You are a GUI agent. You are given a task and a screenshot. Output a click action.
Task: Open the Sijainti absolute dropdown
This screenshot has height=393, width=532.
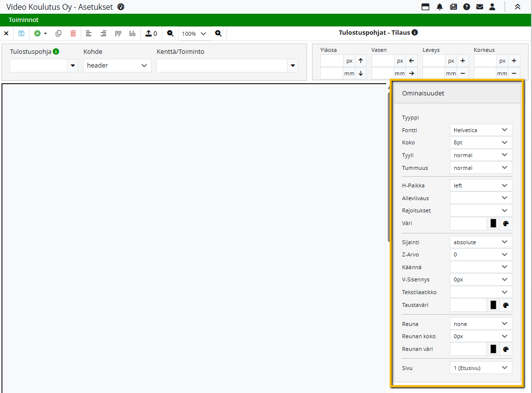pos(481,242)
